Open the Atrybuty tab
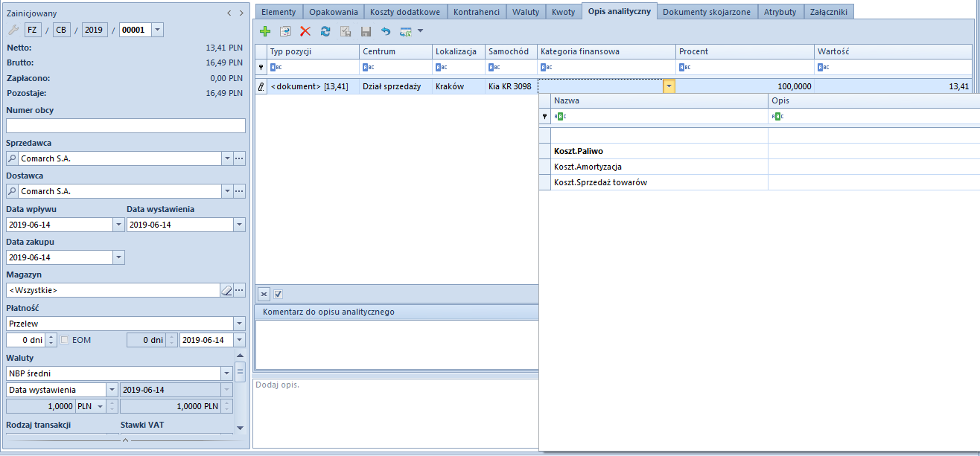 pos(780,12)
